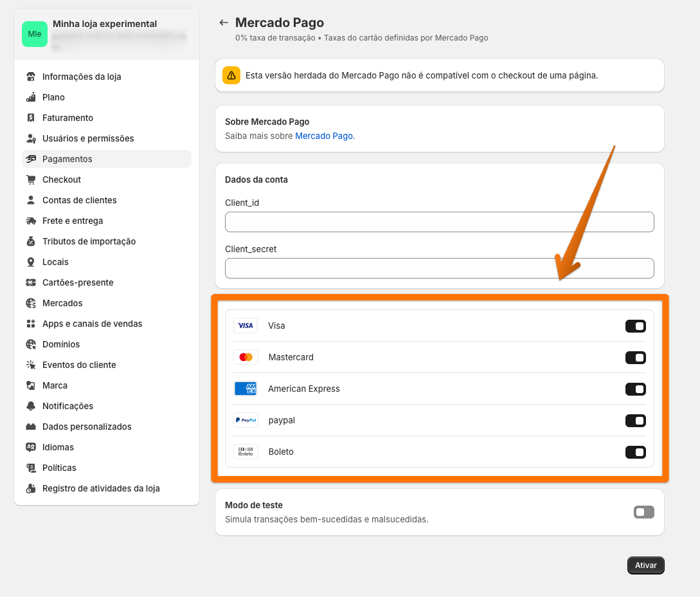
Task: Open the Domínios globe icon
Action: (x=31, y=344)
